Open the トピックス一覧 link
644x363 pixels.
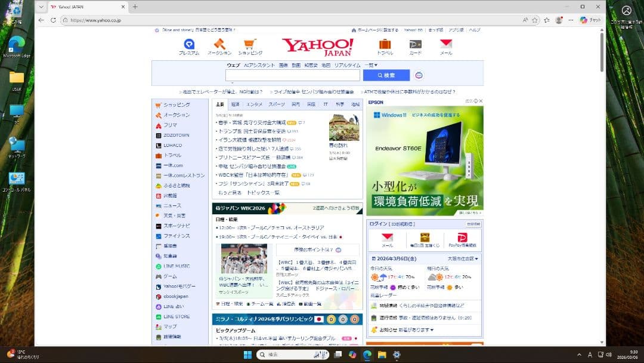(x=263, y=193)
